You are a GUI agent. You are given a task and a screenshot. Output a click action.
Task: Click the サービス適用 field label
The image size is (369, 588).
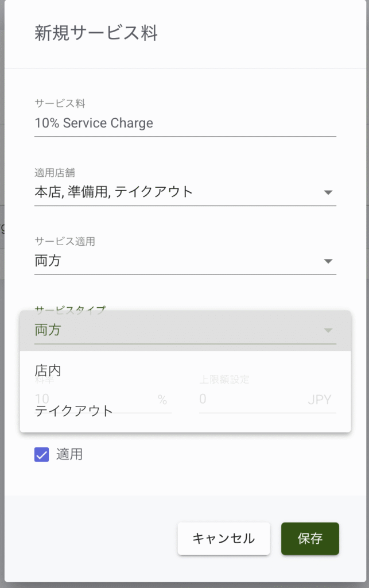click(x=64, y=241)
